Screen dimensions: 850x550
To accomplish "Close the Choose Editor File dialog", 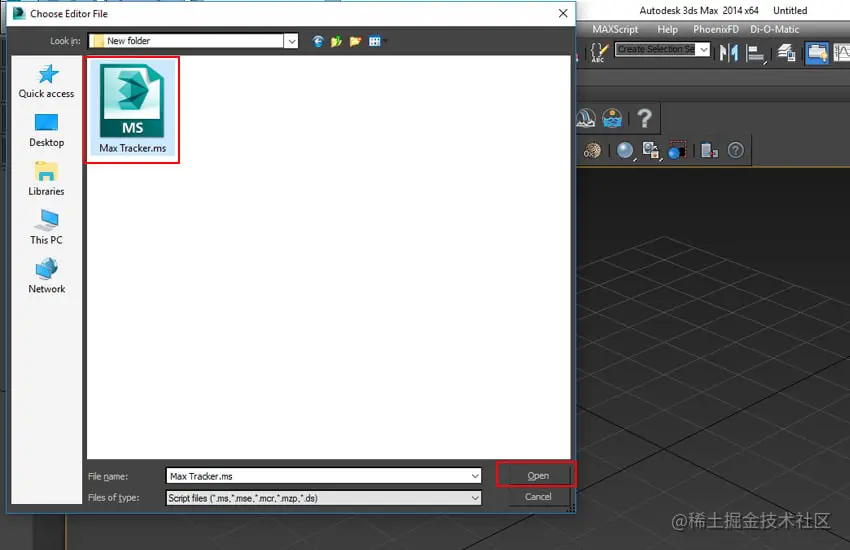I will (563, 14).
